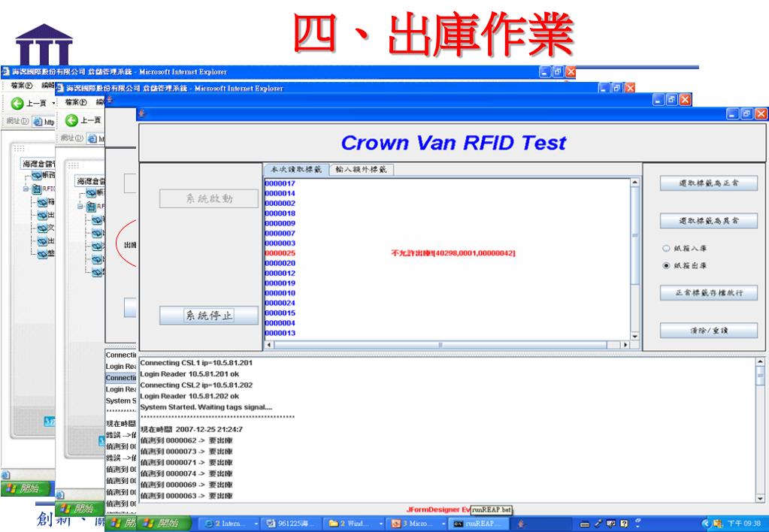Select tag 0000012 in the list
The width and height of the screenshot is (769, 532).
coord(280,273)
